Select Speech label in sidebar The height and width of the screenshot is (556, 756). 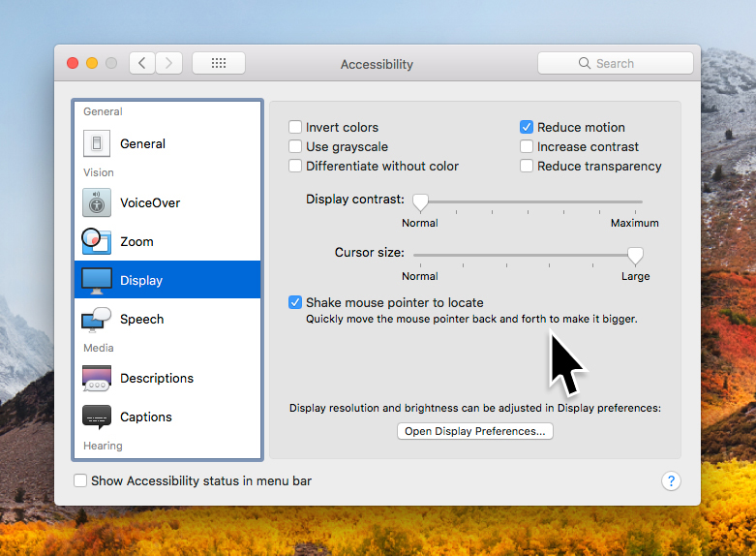[x=141, y=320]
